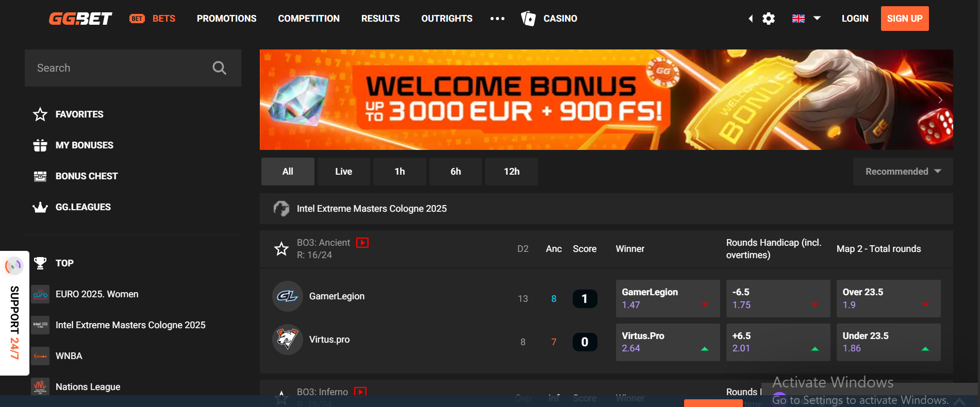Expand the three-dots more menu
The height and width of the screenshot is (407, 980).
click(497, 19)
